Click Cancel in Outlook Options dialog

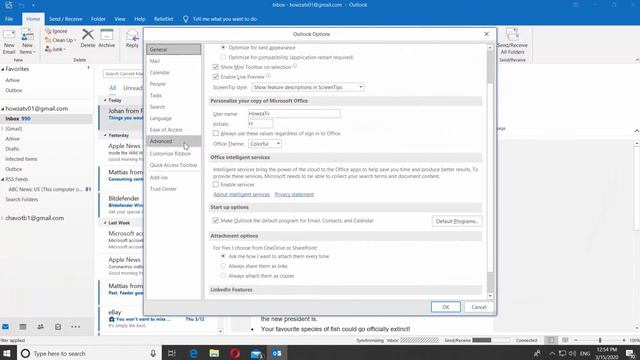click(x=479, y=307)
